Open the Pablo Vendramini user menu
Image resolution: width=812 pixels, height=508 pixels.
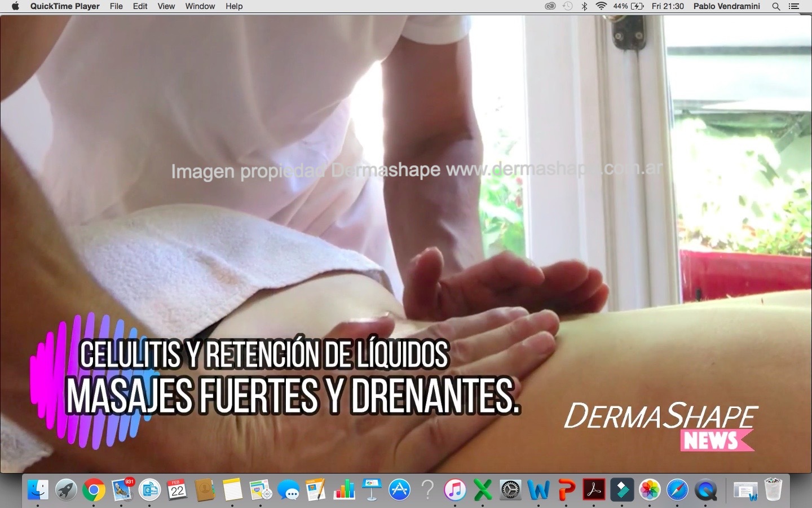tap(726, 6)
